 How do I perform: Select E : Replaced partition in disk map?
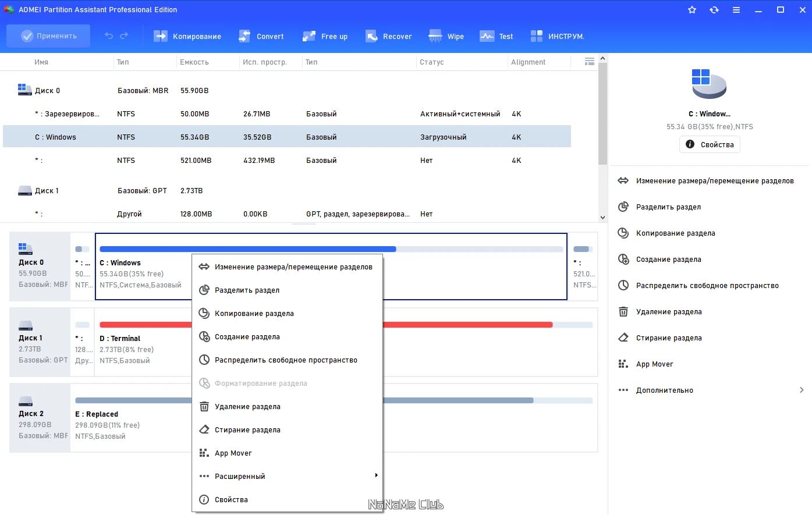click(x=334, y=418)
